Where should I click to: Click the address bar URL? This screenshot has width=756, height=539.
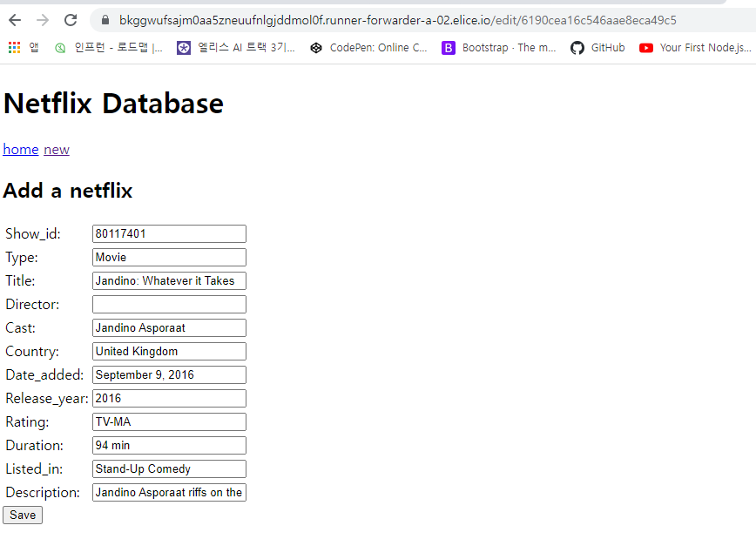(398, 20)
